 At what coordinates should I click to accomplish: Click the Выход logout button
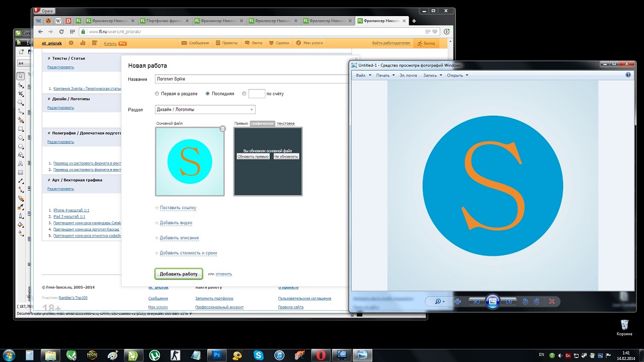click(426, 43)
